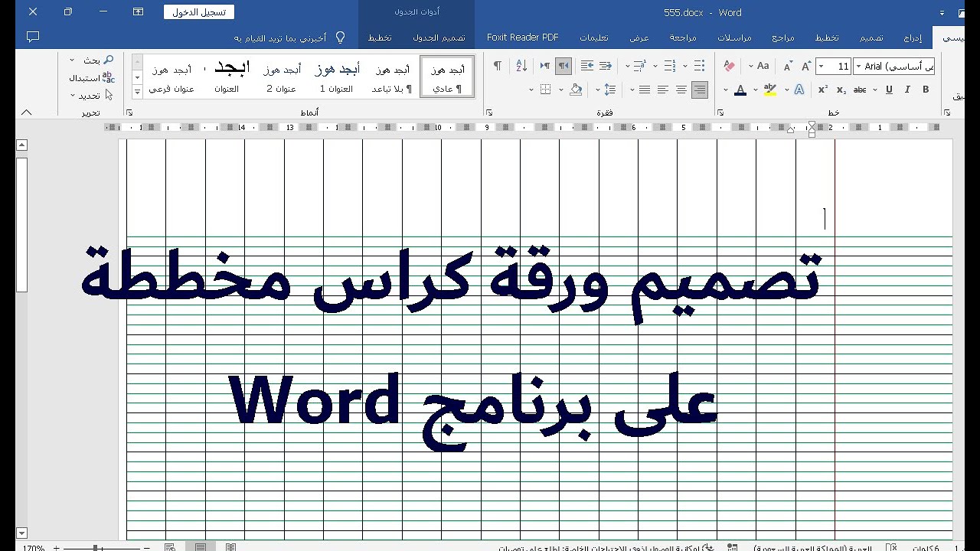Viewport: 980px width, 551px height.
Task: Click the numbered list icon
Action: pyautogui.click(x=670, y=67)
